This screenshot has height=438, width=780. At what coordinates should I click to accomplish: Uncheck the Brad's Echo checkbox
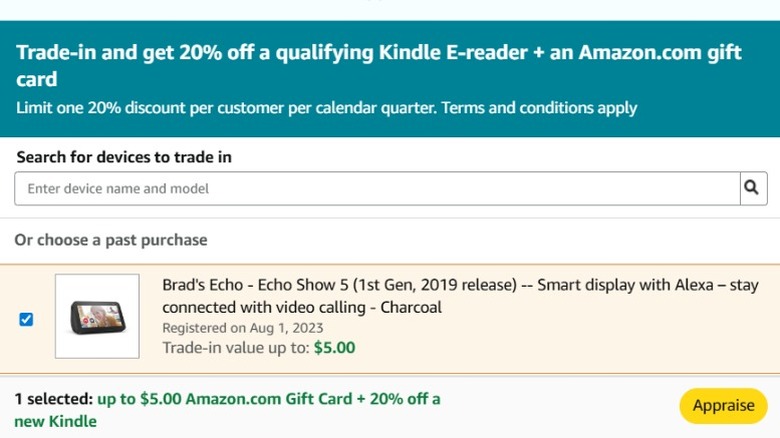click(26, 319)
